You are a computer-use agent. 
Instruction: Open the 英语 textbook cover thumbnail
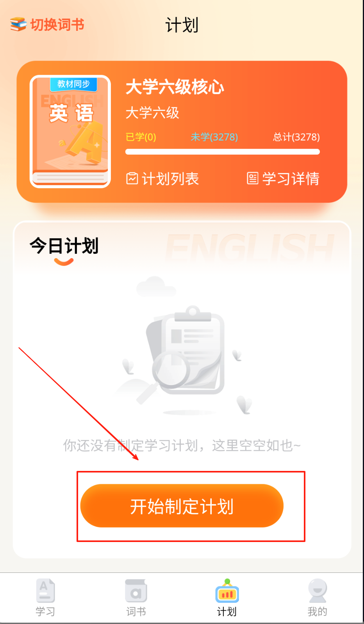coord(70,132)
